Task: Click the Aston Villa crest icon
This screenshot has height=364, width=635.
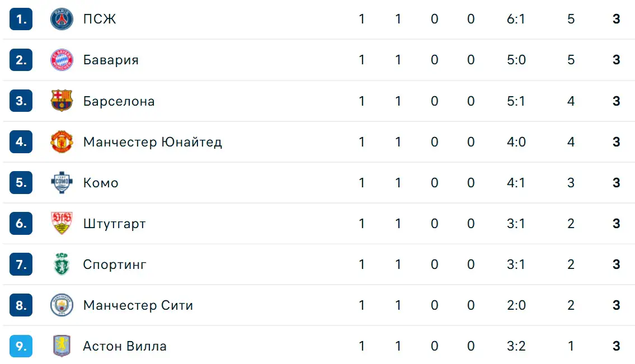Action: point(62,346)
